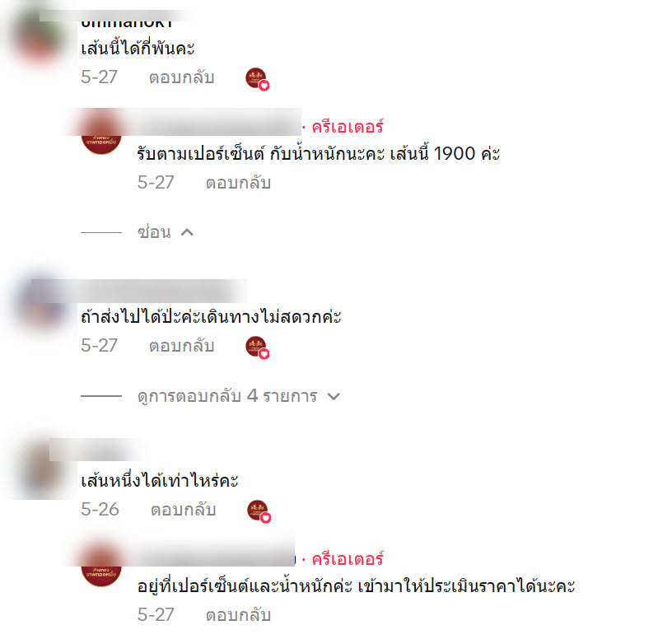Image resolution: width=672 pixels, height=639 pixels.
Task: Click ครีเอเตอร์ label on first creator reply
Action: click(x=348, y=128)
